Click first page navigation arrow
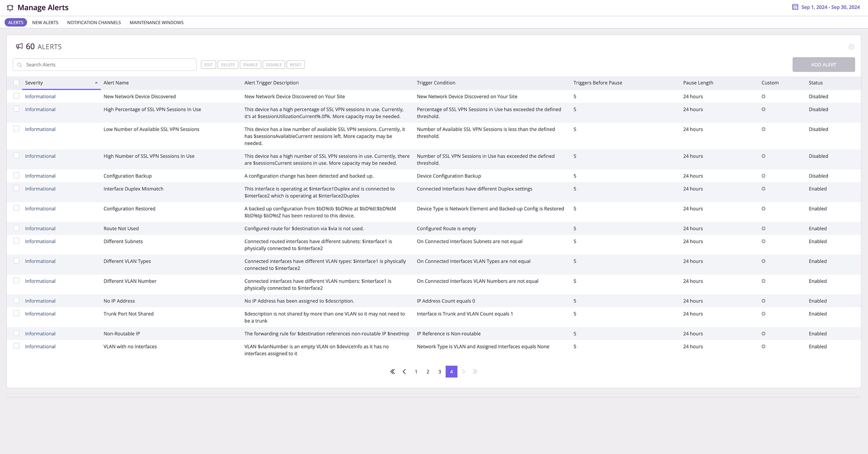Viewport: 868px width, 454px height. point(393,371)
